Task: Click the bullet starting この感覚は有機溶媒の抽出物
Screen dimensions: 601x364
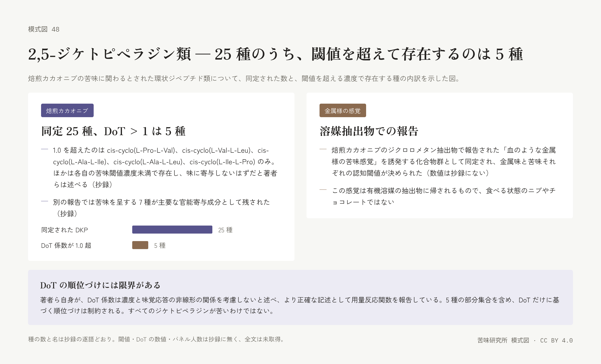Action: point(444,196)
